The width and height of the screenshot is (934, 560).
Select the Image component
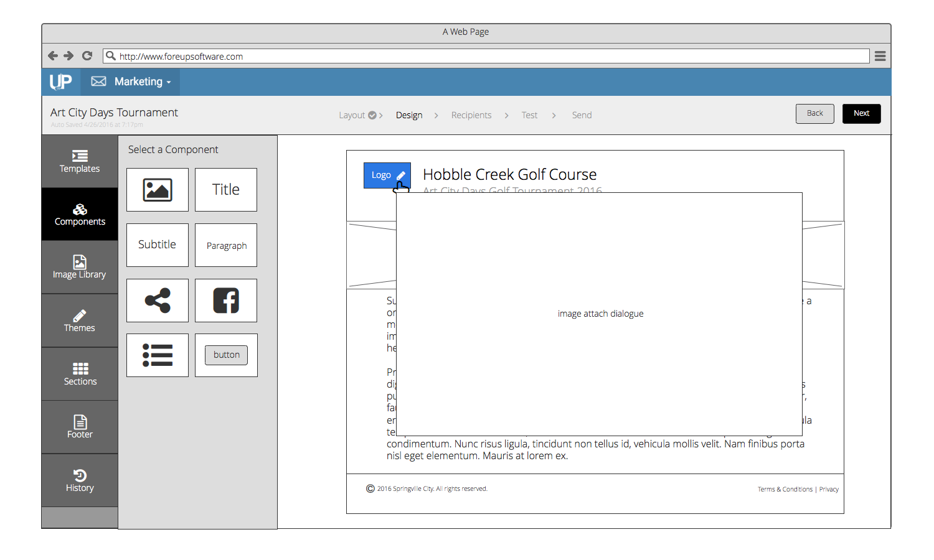pos(158,190)
